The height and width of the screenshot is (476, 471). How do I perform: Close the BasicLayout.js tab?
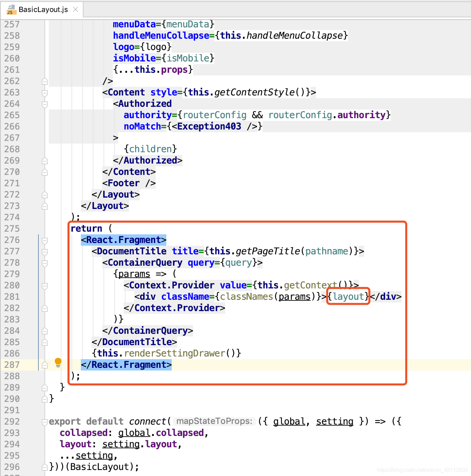[x=75, y=9]
